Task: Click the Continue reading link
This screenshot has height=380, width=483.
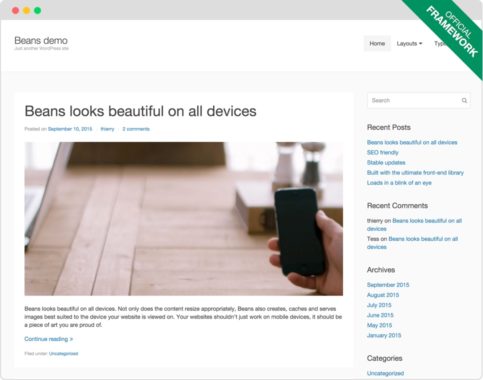Action: (x=49, y=339)
